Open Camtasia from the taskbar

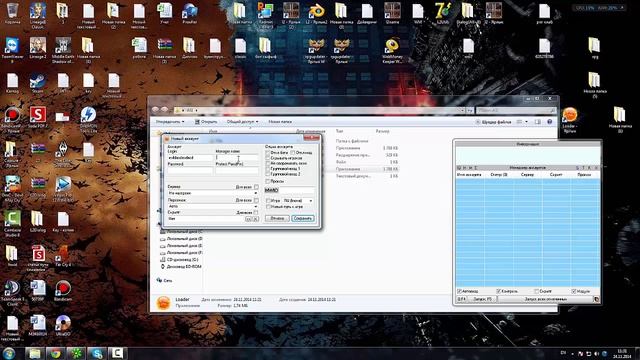[x=117, y=353]
